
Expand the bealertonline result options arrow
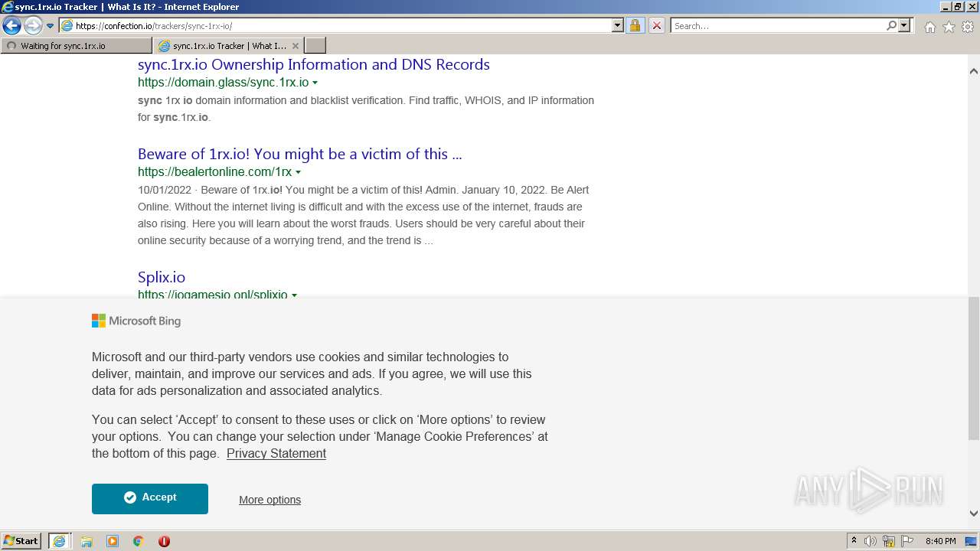click(298, 172)
